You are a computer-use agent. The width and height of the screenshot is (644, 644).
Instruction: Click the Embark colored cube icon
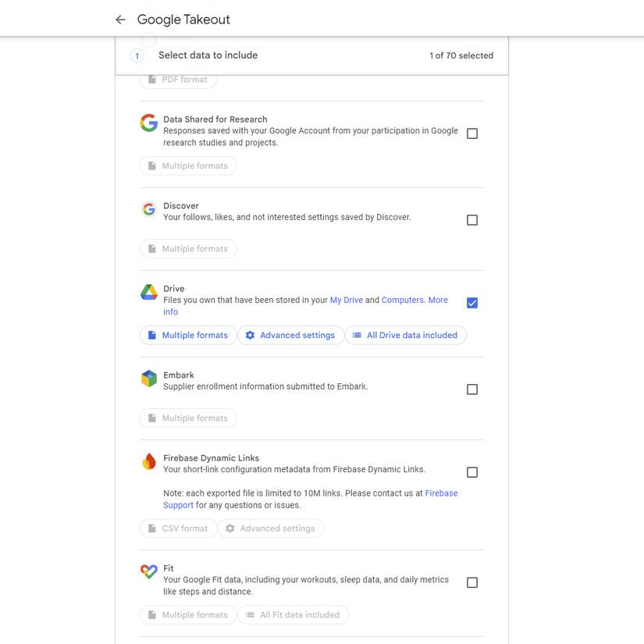click(149, 378)
